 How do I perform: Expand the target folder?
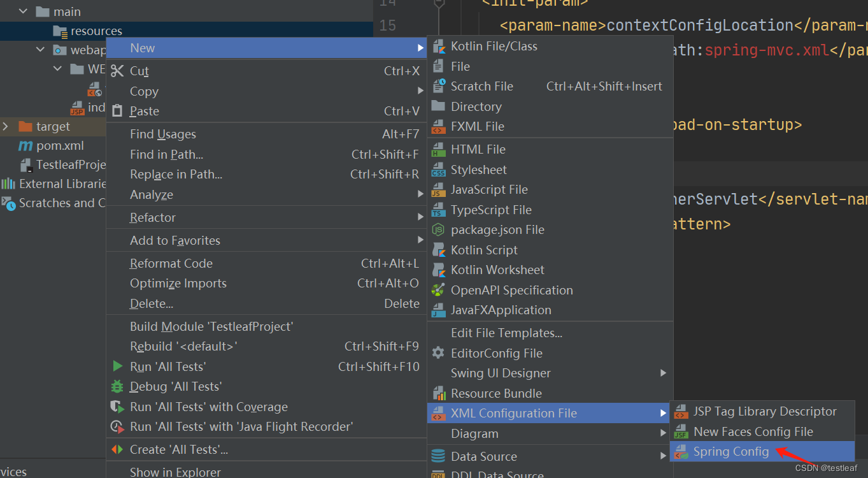point(6,126)
